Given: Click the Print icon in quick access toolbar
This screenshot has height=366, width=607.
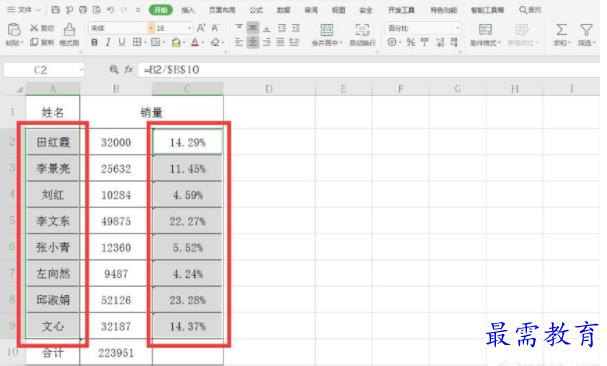Looking at the screenshot, I should [83, 10].
